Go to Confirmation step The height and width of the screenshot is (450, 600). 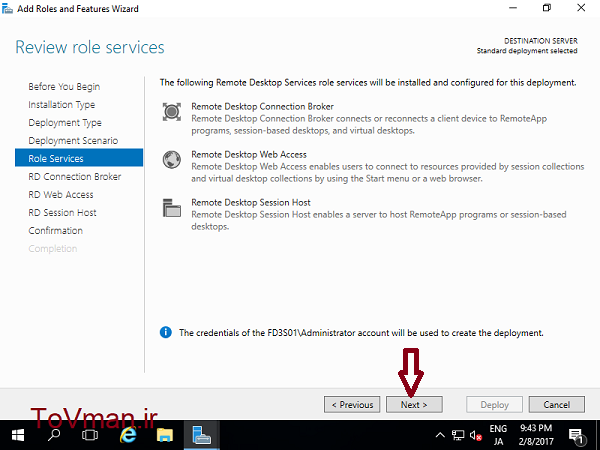click(55, 230)
